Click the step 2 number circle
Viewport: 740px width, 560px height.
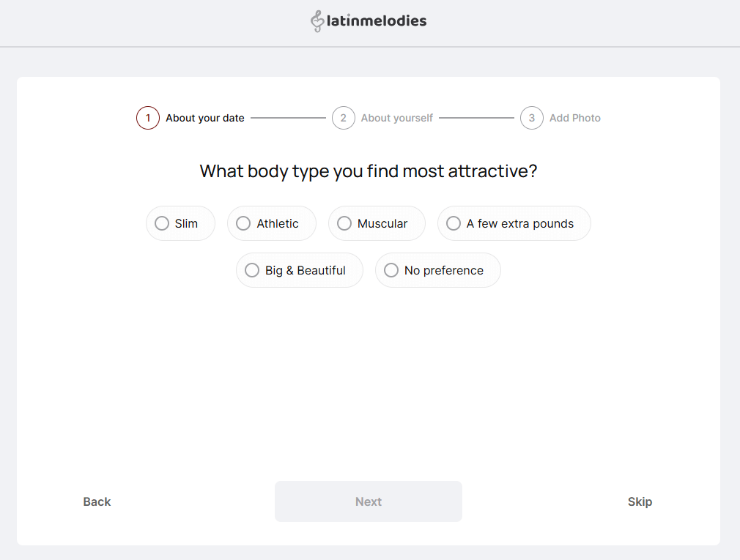(344, 118)
